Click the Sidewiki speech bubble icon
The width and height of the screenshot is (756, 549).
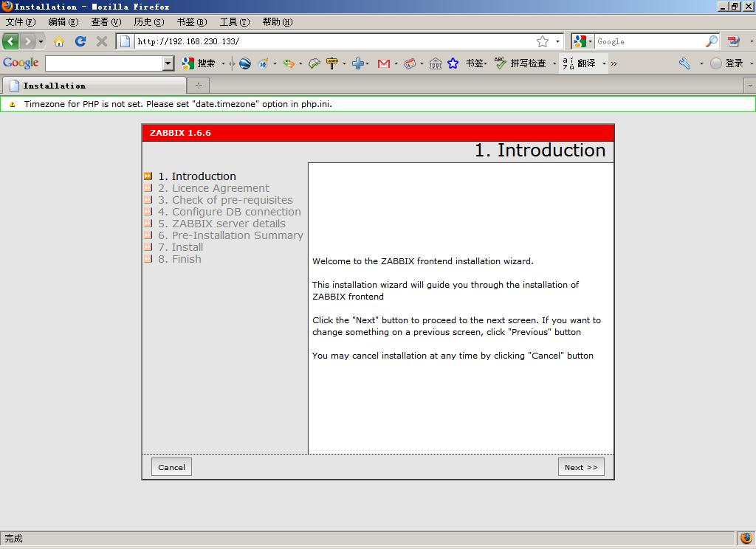tap(315, 63)
